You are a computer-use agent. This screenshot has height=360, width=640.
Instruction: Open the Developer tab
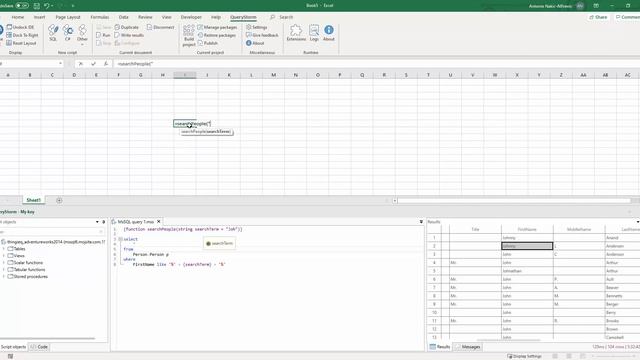pyautogui.click(x=191, y=17)
